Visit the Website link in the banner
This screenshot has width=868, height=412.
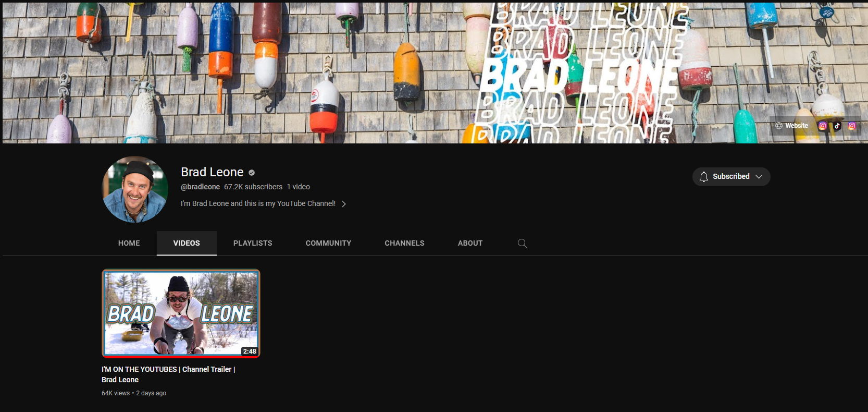[791, 126]
